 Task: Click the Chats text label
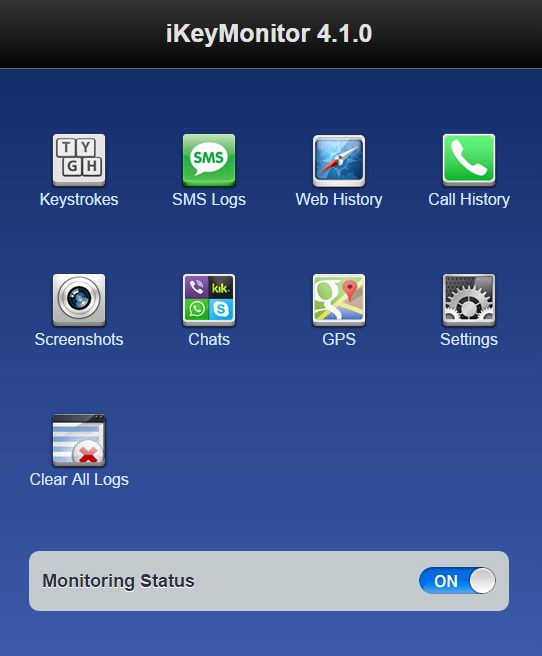(209, 339)
